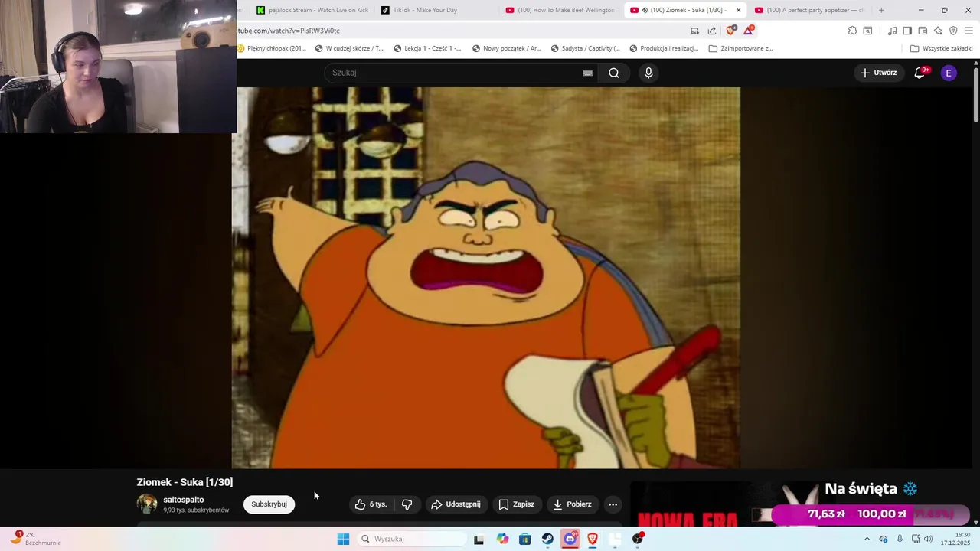Click the Udostępnij share button
Screen dimensions: 980x551
point(456,504)
